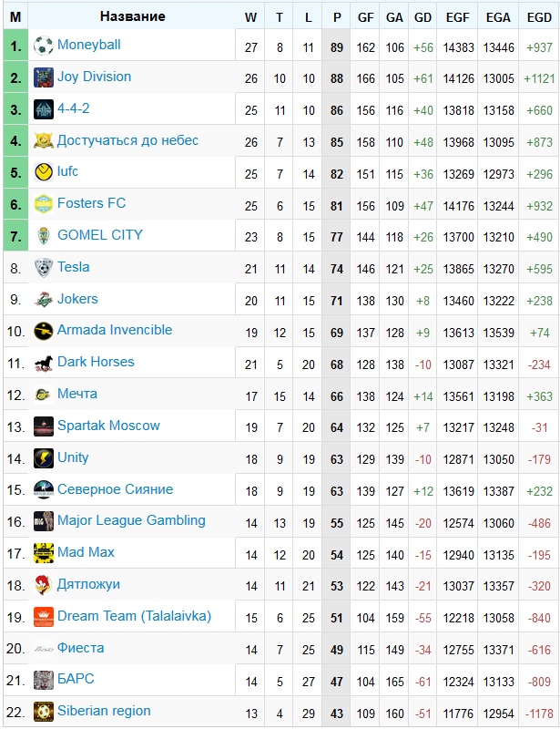Click the Unity lightning bolt logo
Screen dimensions: 560x729
[44, 458]
